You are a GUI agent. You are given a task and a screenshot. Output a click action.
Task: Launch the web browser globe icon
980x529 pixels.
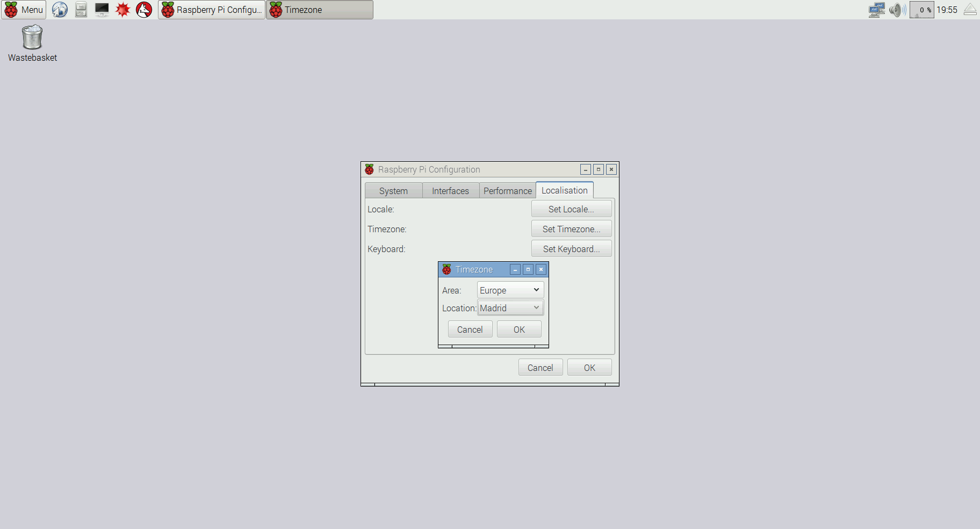[x=60, y=10]
